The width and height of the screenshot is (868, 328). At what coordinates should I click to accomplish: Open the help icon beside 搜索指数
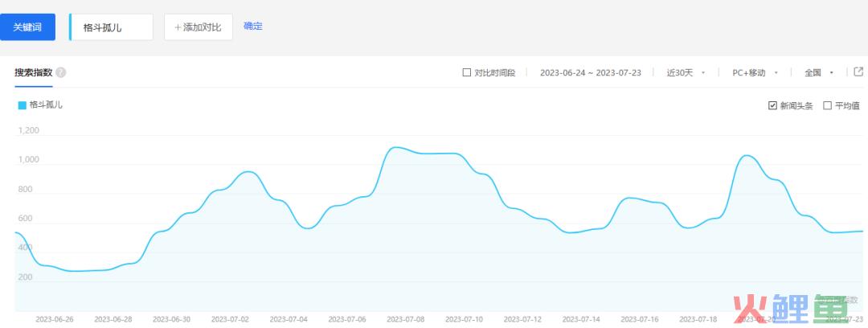[x=61, y=72]
